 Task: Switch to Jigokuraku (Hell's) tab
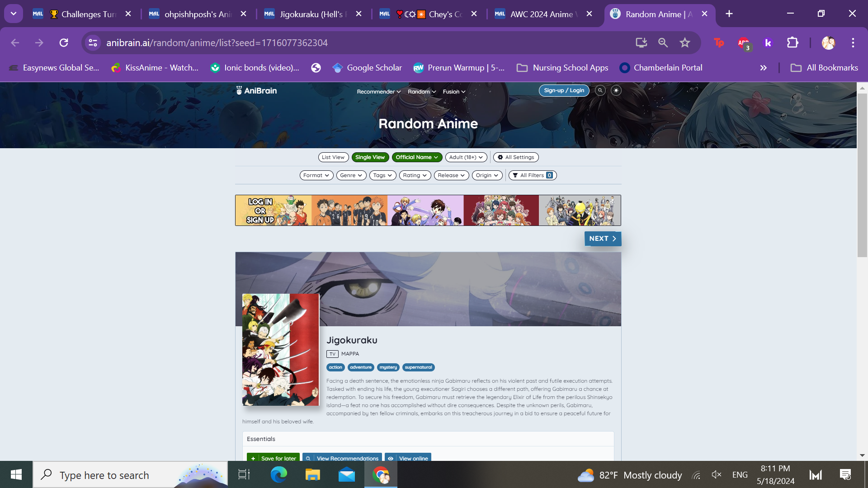(x=313, y=14)
